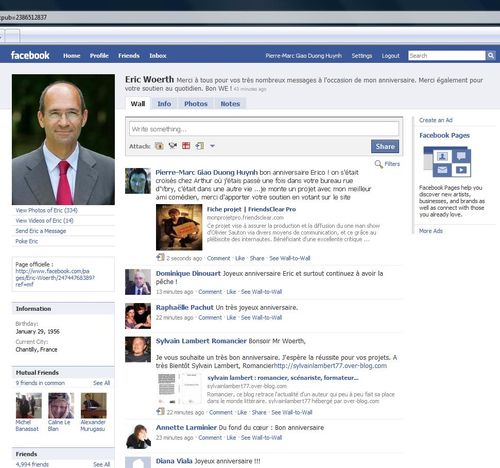
Task: Open 'sylvain lambert : romancier, scénariste' link title
Action: [283, 378]
